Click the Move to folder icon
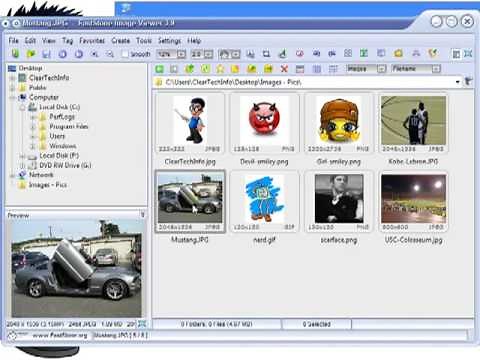This screenshot has height=360, width=480. (268, 69)
